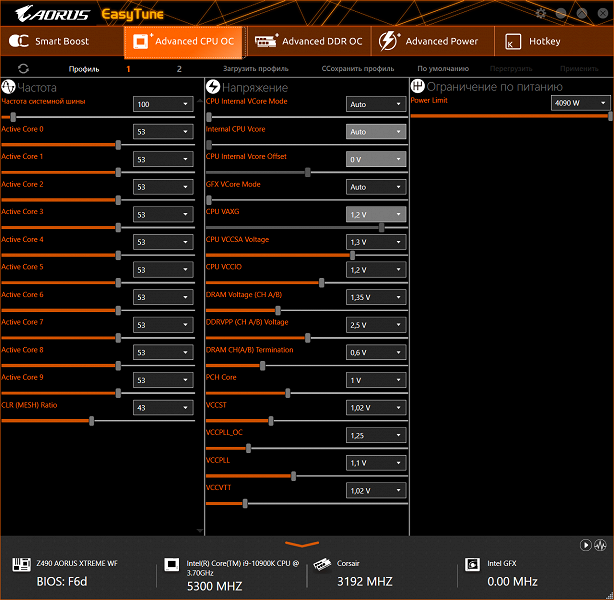The width and height of the screenshot is (614, 600).
Task: Click the AORUS logo
Action: click(x=53, y=14)
